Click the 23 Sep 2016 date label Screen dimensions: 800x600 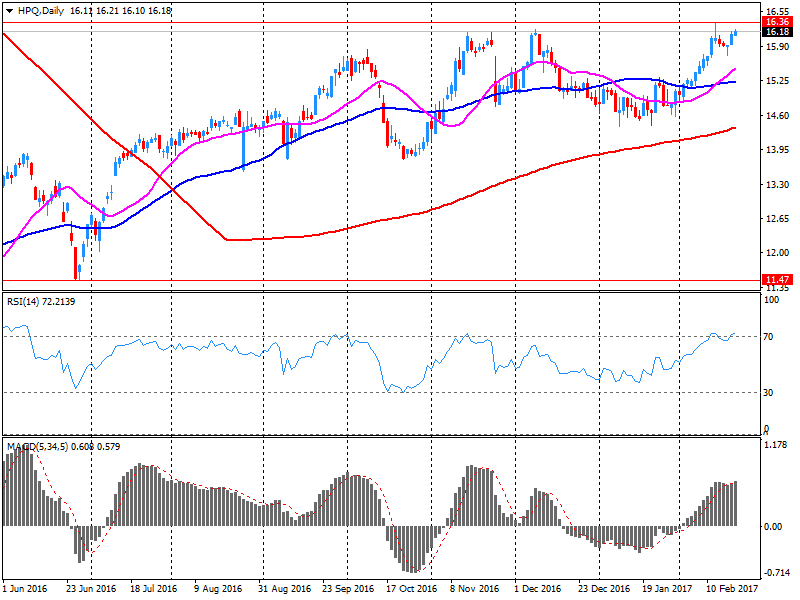pyautogui.click(x=348, y=588)
